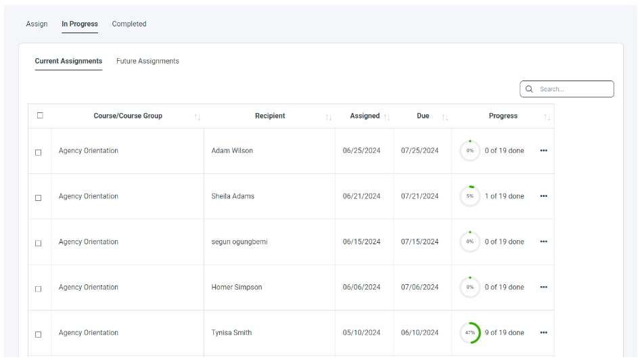Open the more options menu for Tynisa Smith
This screenshot has width=644, height=364.
coord(543,333)
